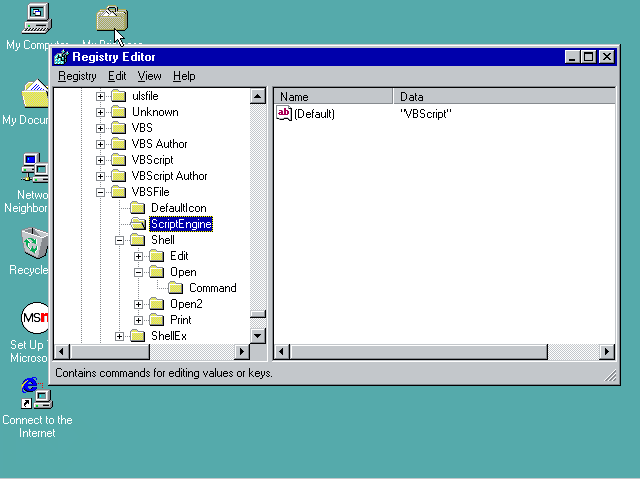Screen dimensions: 640x480
Task: Select the DefaultIcon key label
Action: (179, 208)
